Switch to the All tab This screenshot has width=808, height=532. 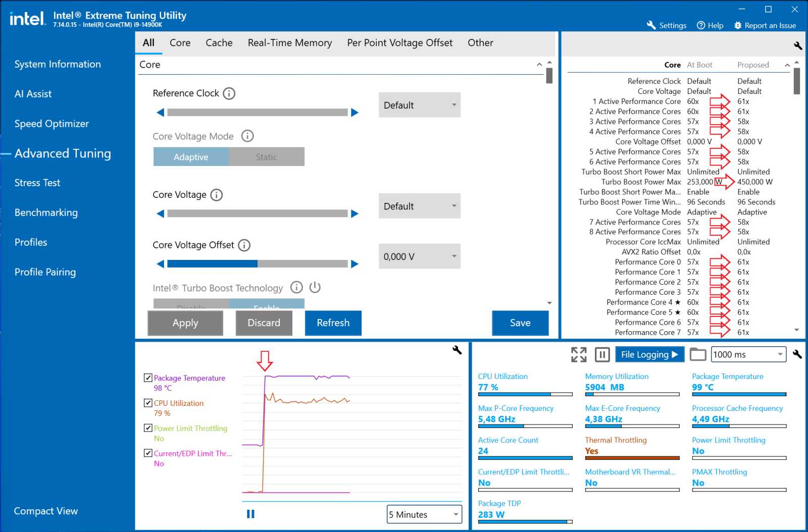coord(148,43)
